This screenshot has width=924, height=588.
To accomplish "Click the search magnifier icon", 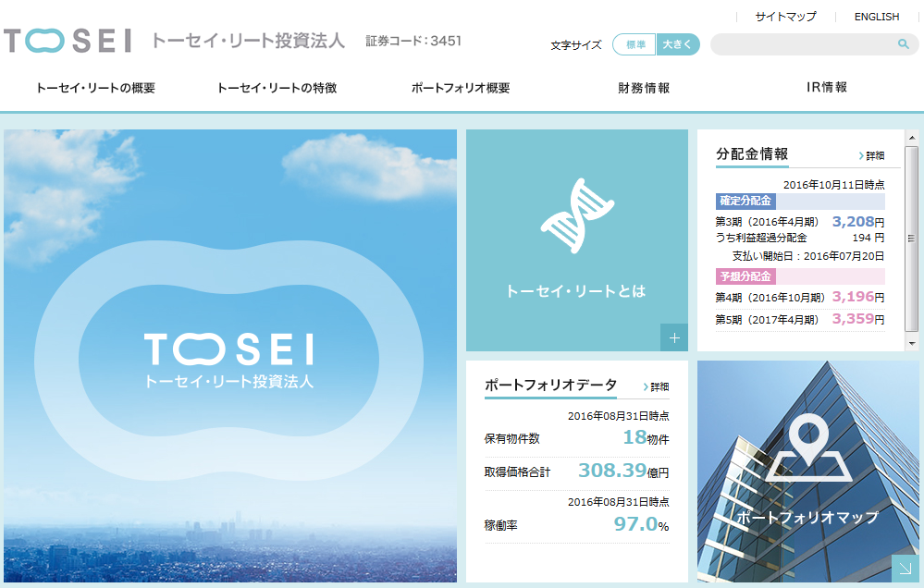I will (x=903, y=44).
